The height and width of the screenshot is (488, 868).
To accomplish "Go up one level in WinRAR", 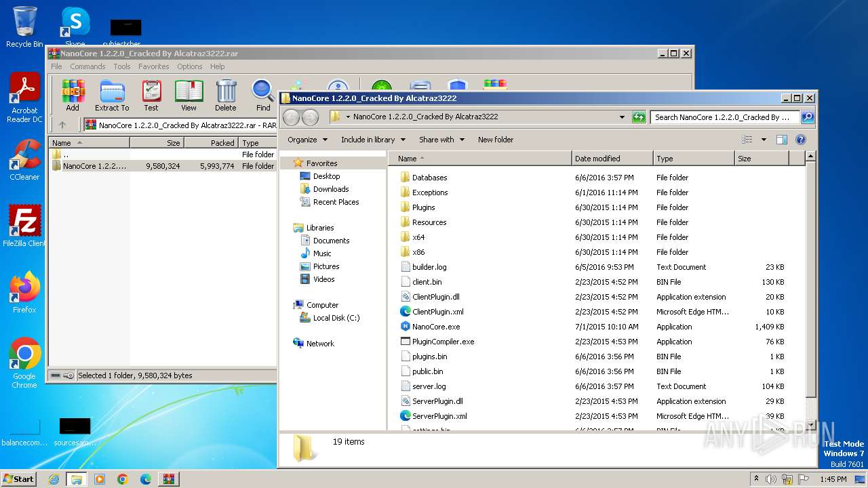I will [62, 125].
